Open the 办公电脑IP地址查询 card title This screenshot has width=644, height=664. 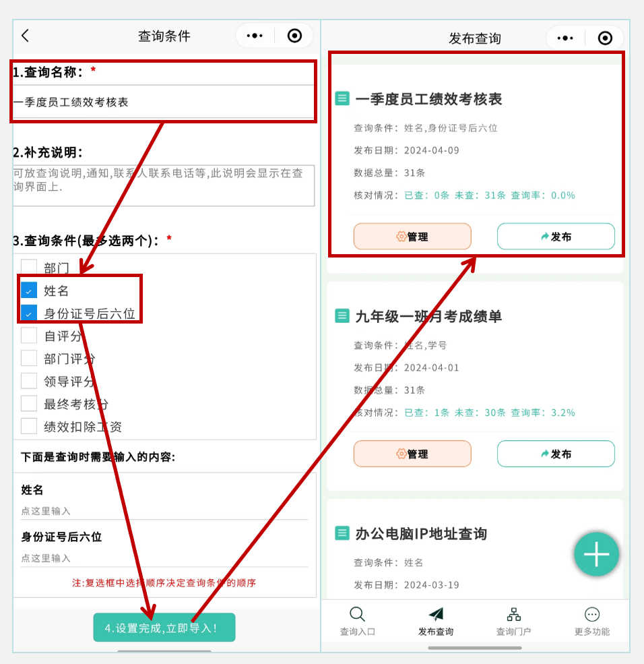(x=421, y=533)
